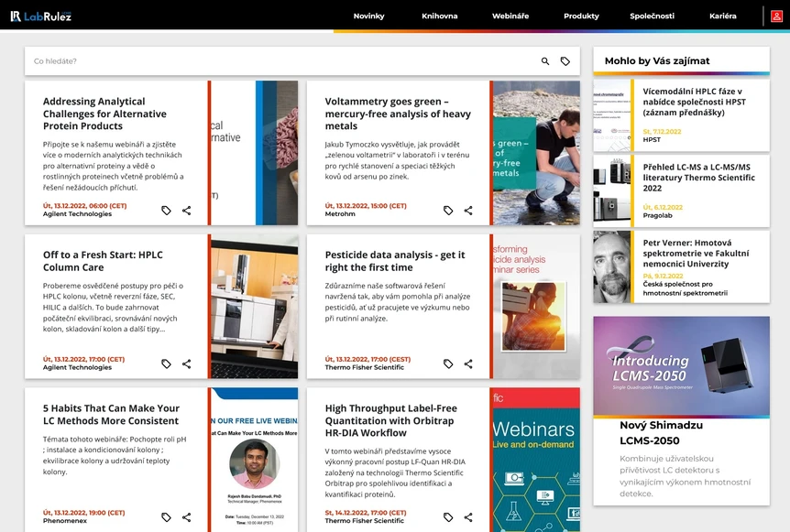Open 'Off to a Fresh Start: HPLC Column Care' title
Image resolution: width=790 pixels, height=532 pixels.
tap(103, 261)
